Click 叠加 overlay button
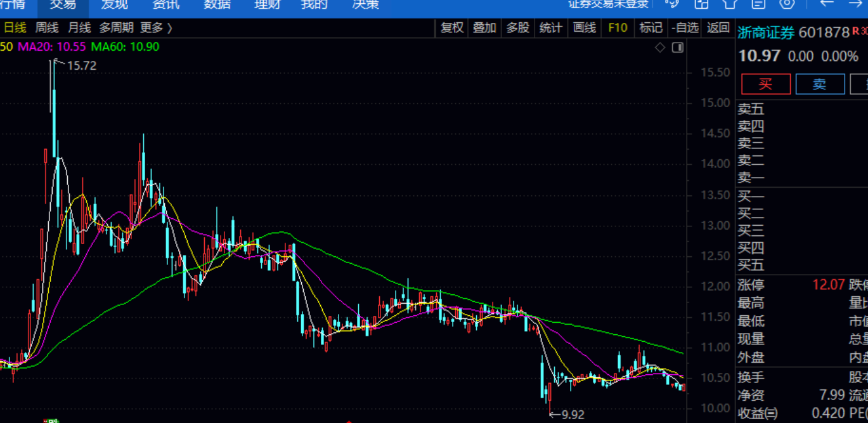 click(x=484, y=28)
